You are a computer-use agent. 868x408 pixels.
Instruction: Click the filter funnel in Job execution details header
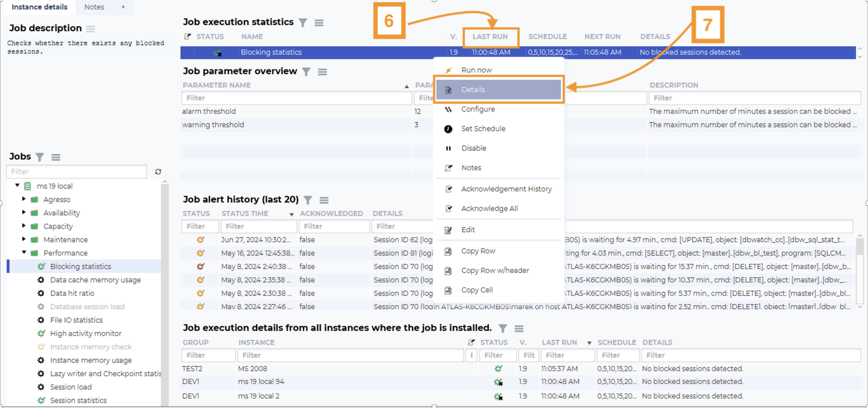pos(503,328)
